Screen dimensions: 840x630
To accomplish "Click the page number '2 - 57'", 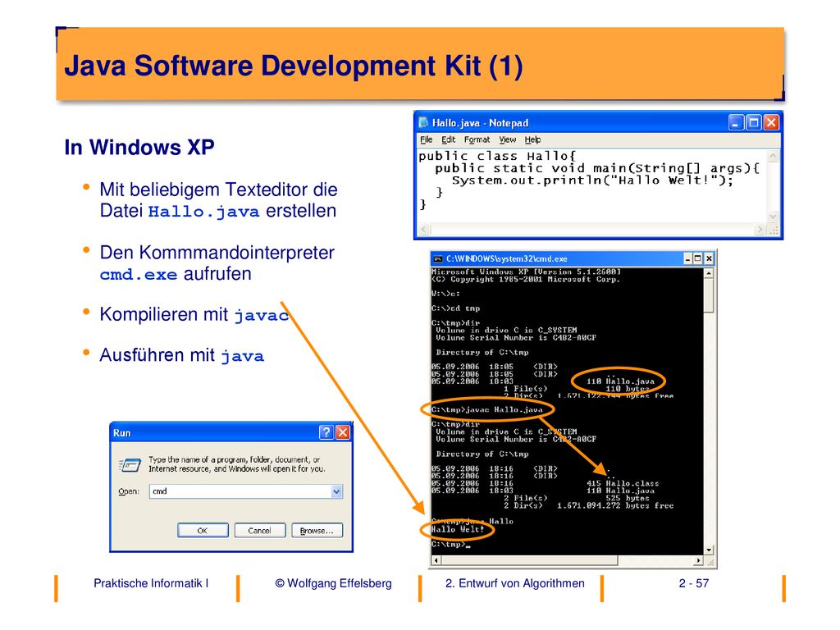I will pyautogui.click(x=694, y=583).
